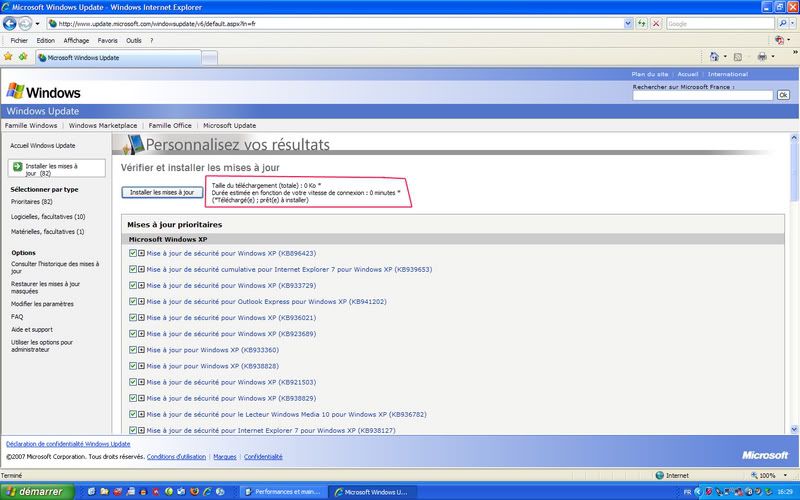Image resolution: width=800 pixels, height=500 pixels.
Task: Uncheck security update KB936021
Action: pyautogui.click(x=133, y=317)
